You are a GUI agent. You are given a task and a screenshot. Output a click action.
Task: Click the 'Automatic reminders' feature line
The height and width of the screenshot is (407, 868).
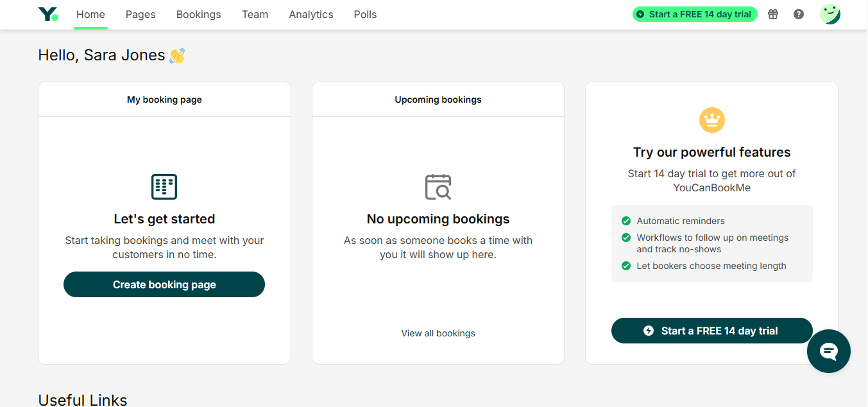(x=681, y=221)
